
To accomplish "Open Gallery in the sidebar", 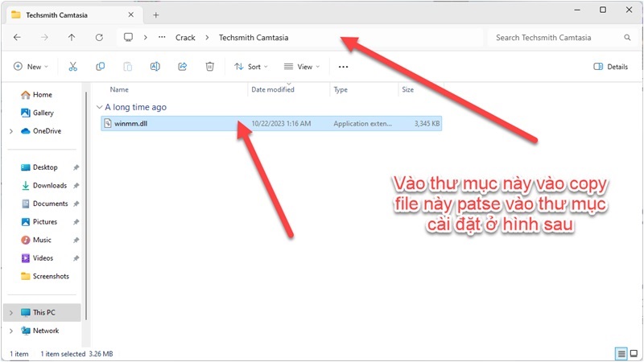I will coord(37,113).
